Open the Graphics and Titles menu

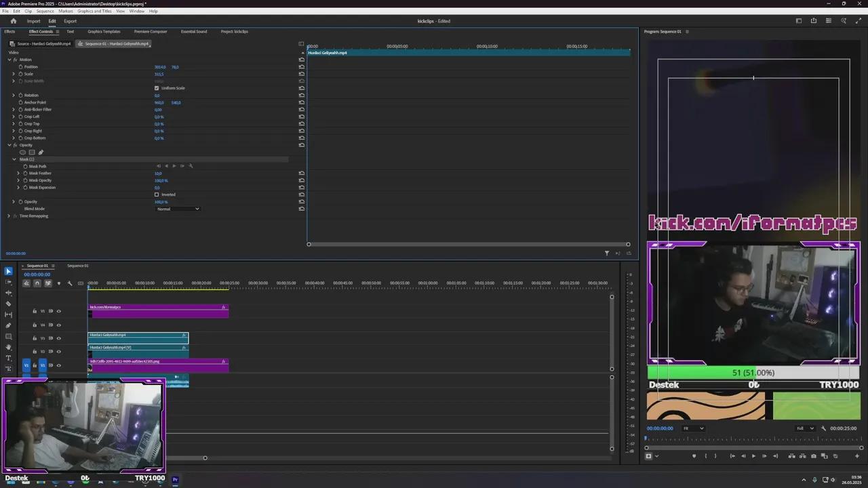[94, 12]
